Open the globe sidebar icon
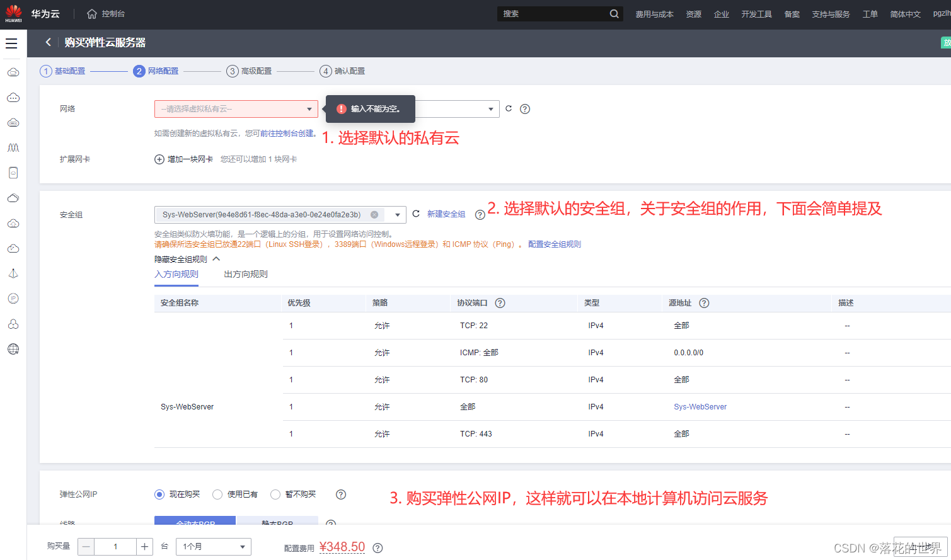The width and height of the screenshot is (951, 560). pyautogui.click(x=13, y=349)
